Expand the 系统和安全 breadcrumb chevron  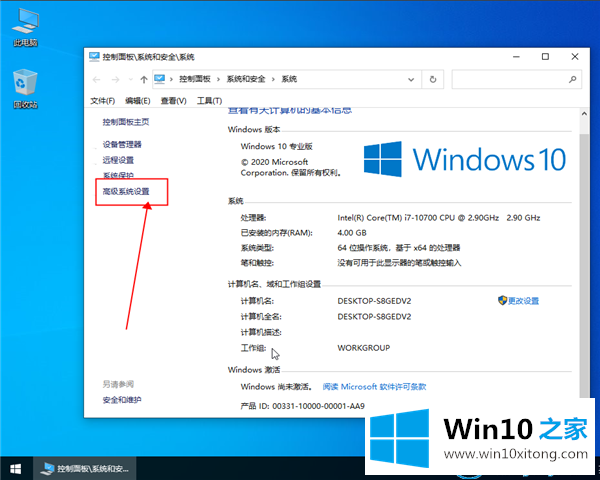click(275, 79)
